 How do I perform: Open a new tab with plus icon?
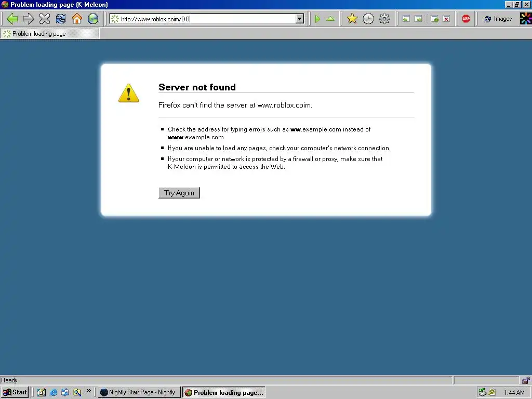click(x=434, y=19)
